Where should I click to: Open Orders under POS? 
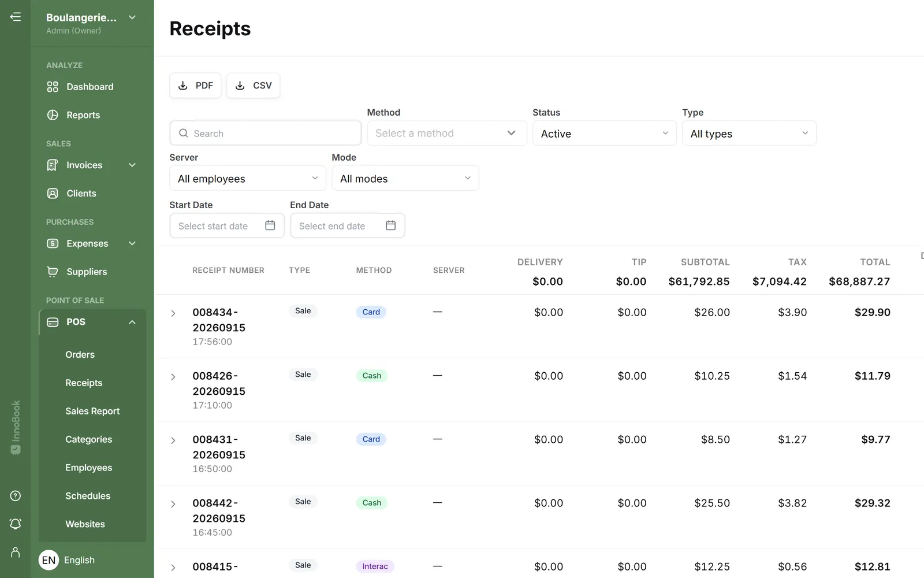[80, 355]
